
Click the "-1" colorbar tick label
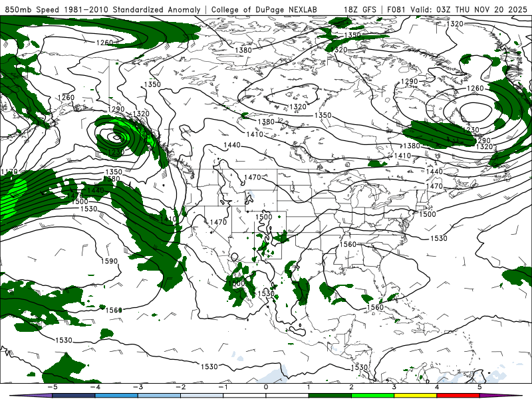[x=223, y=387]
